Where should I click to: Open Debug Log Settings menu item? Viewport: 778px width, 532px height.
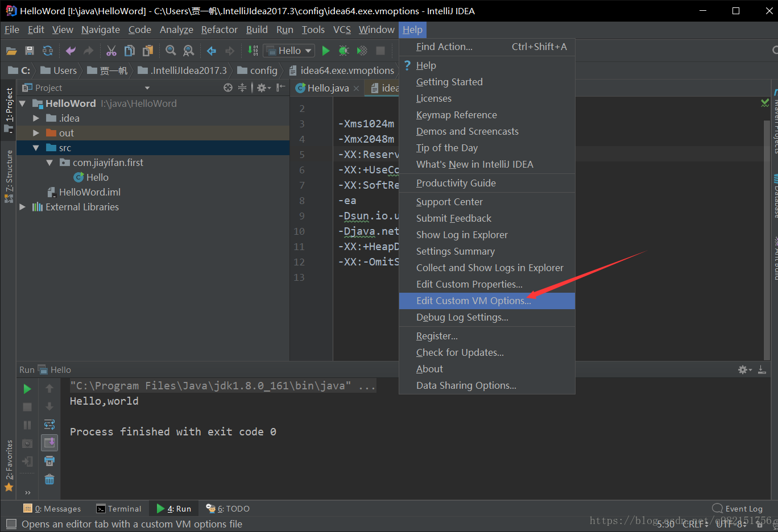click(x=487, y=317)
